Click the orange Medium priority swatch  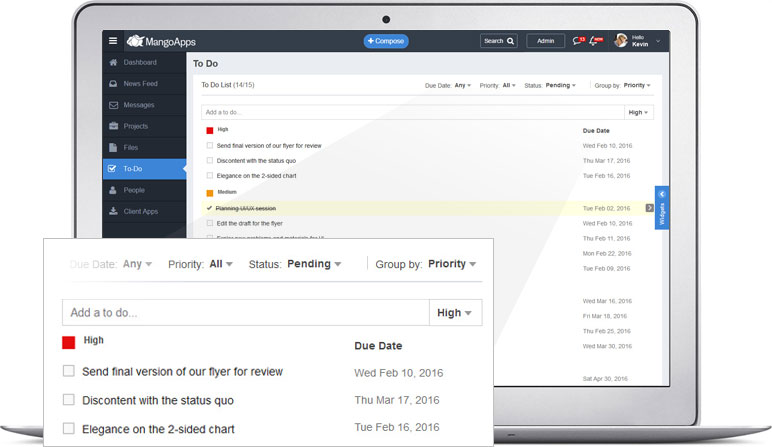[x=210, y=193]
